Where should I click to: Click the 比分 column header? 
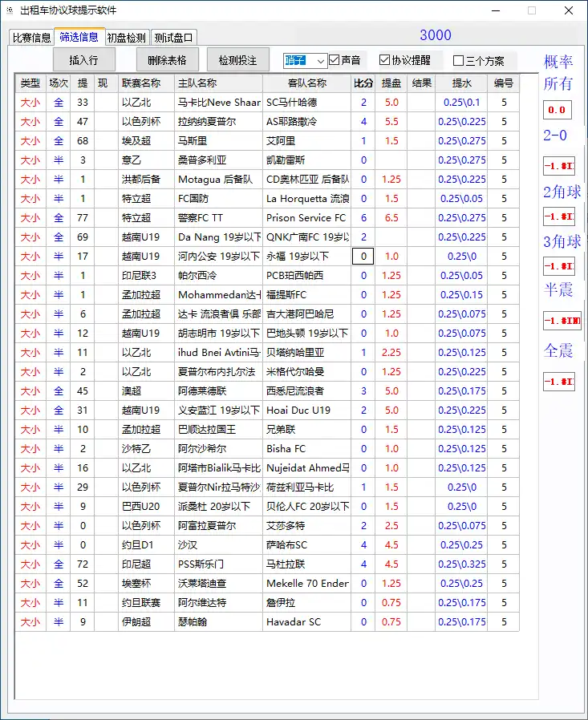pyautogui.click(x=363, y=83)
